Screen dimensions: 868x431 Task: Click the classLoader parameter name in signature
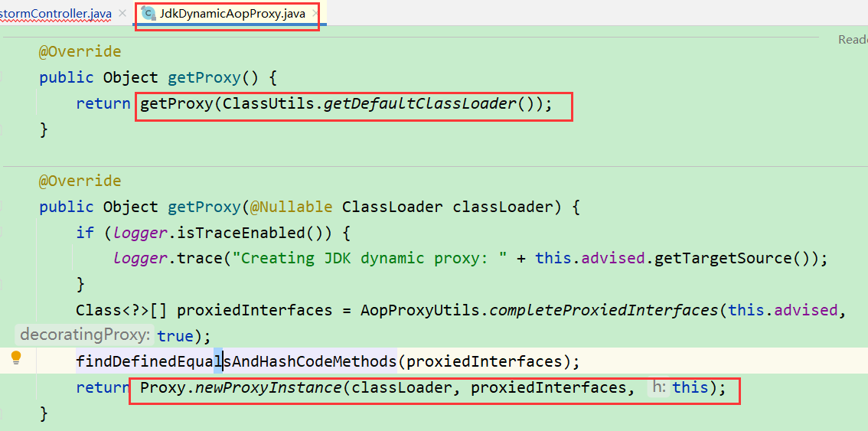(502, 207)
